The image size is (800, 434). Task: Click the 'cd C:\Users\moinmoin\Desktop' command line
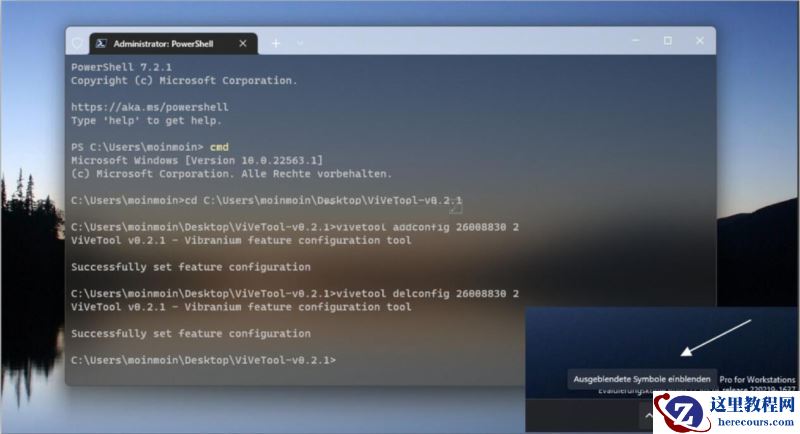click(266, 200)
